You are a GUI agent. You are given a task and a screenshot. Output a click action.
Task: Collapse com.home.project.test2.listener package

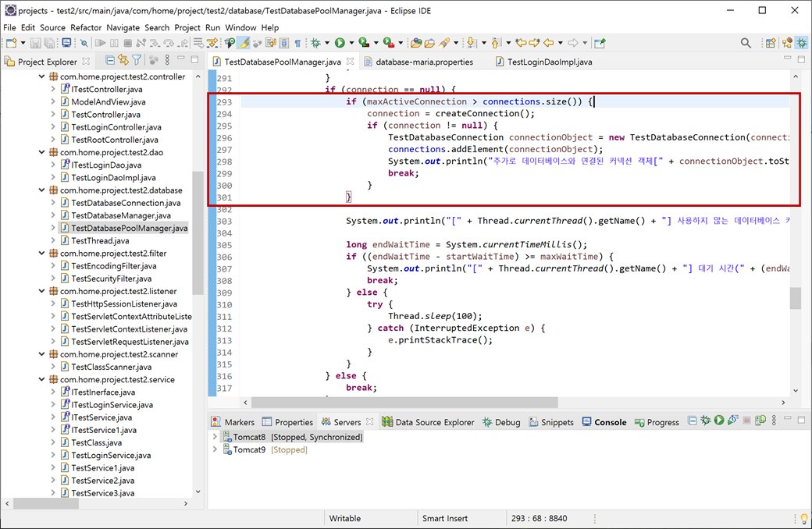point(41,291)
